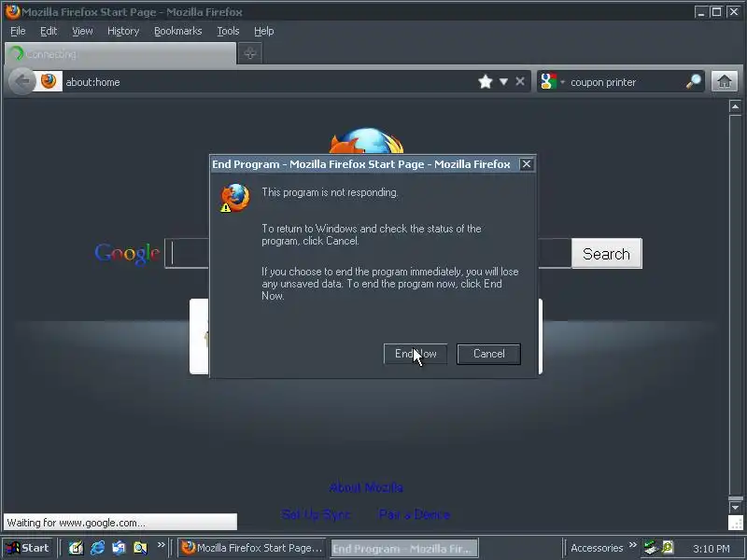The width and height of the screenshot is (747, 560).
Task: Switch to Mozilla Firefox Start Page taskbar button
Action: tap(252, 548)
